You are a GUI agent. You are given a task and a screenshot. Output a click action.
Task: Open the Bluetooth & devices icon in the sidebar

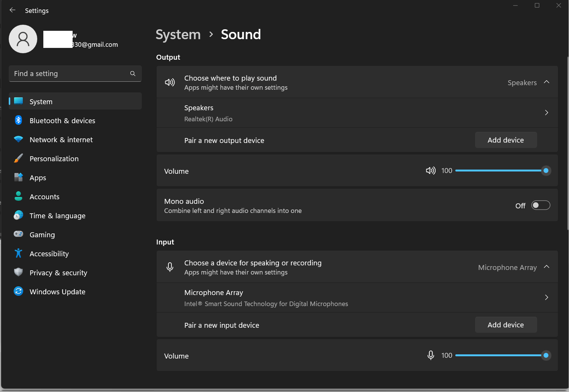click(x=18, y=120)
